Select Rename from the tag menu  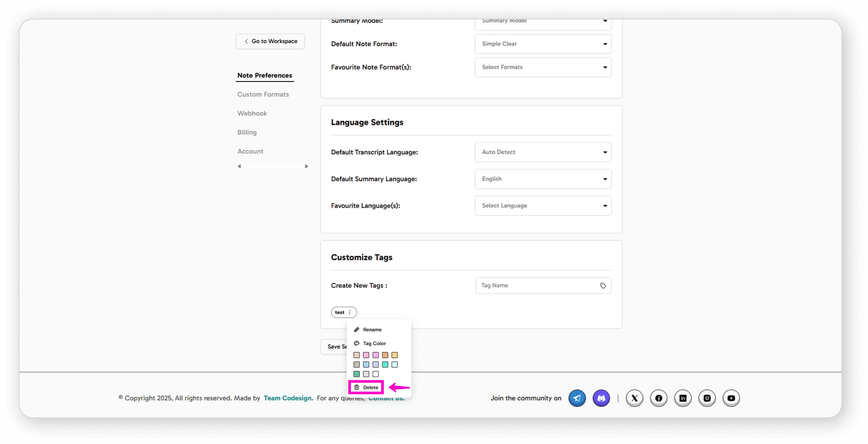pyautogui.click(x=372, y=329)
